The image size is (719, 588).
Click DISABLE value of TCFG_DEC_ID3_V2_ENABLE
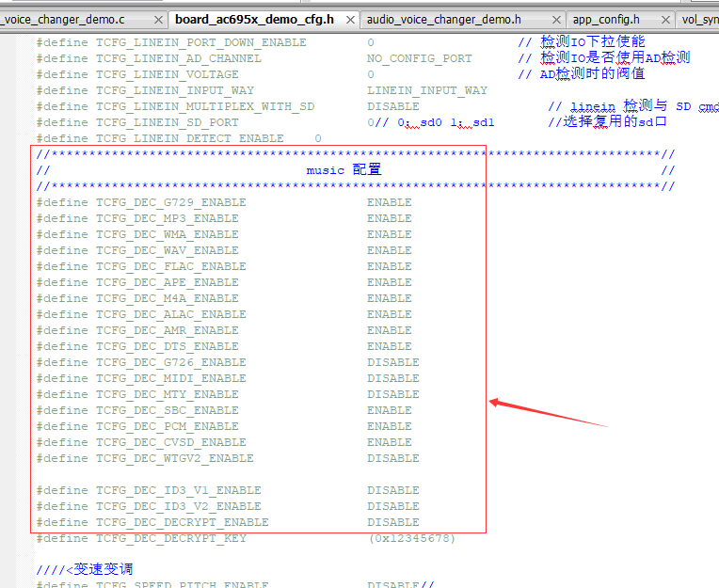coord(393,507)
